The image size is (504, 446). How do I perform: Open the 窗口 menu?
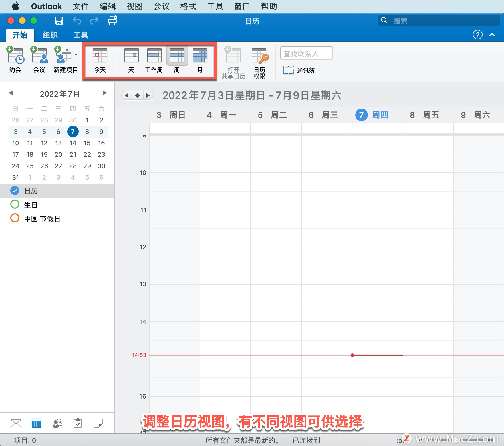(242, 6)
